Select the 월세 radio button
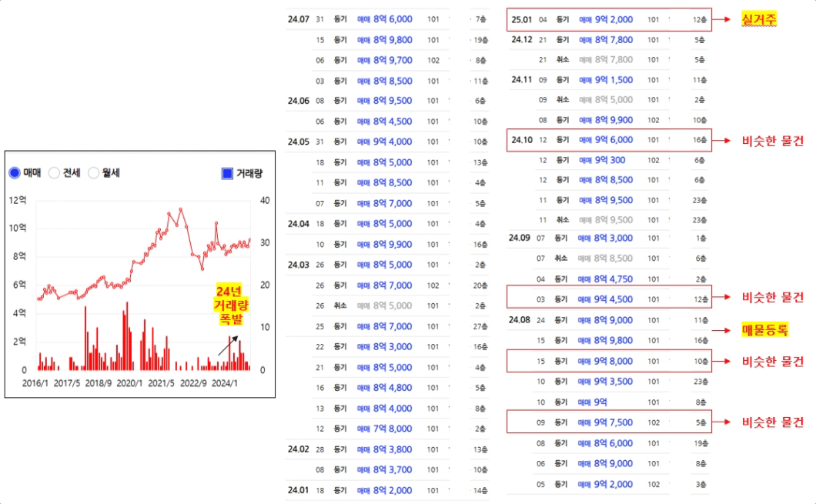The height and width of the screenshot is (504, 816). (x=93, y=172)
